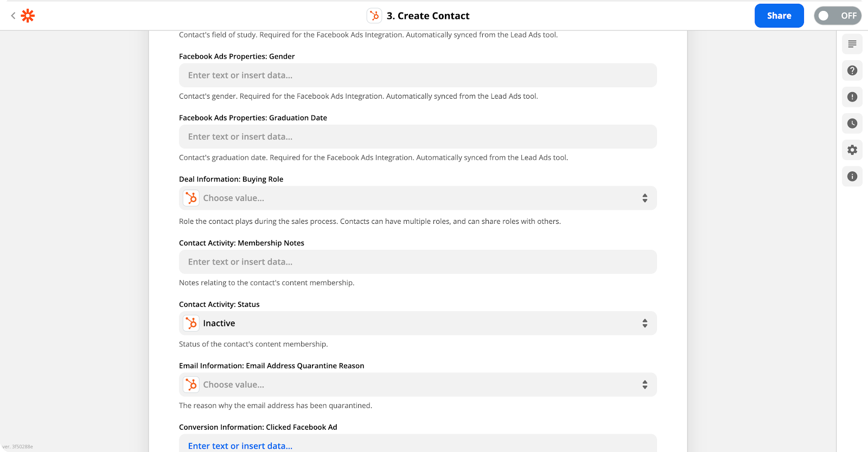The width and height of the screenshot is (868, 452).
Task: Open the notes panel icon in sidebar
Action: tap(852, 44)
